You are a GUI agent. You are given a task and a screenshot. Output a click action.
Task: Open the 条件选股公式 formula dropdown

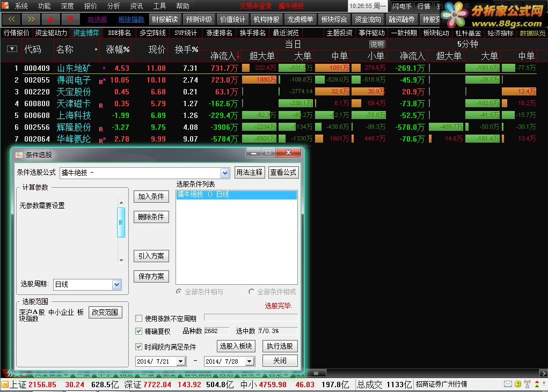[x=225, y=173]
